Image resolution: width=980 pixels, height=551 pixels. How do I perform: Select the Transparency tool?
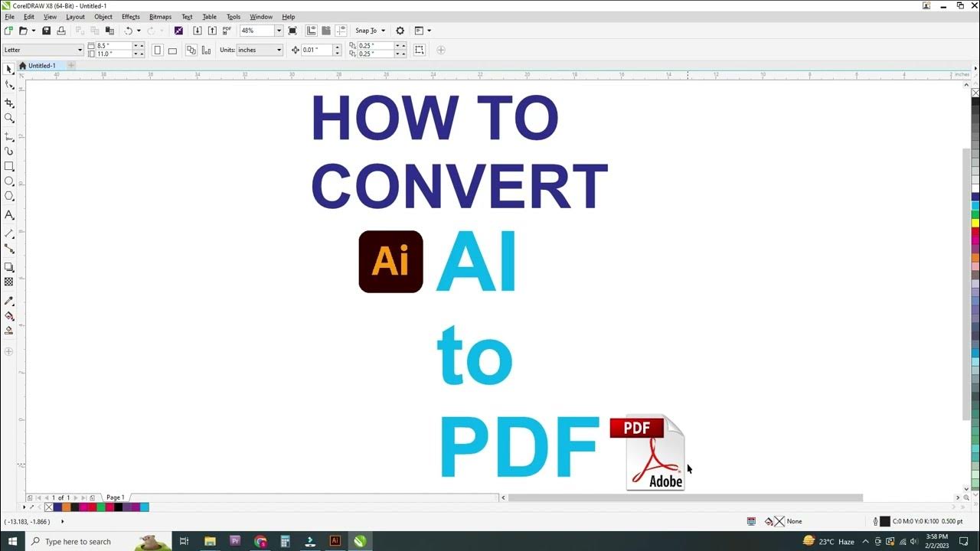click(x=9, y=282)
